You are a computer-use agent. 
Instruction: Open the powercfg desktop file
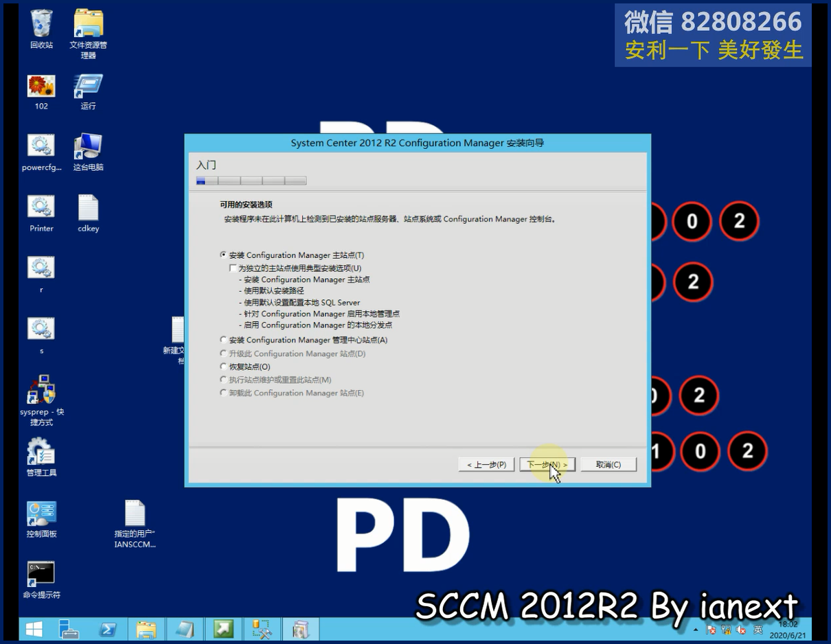pos(41,152)
